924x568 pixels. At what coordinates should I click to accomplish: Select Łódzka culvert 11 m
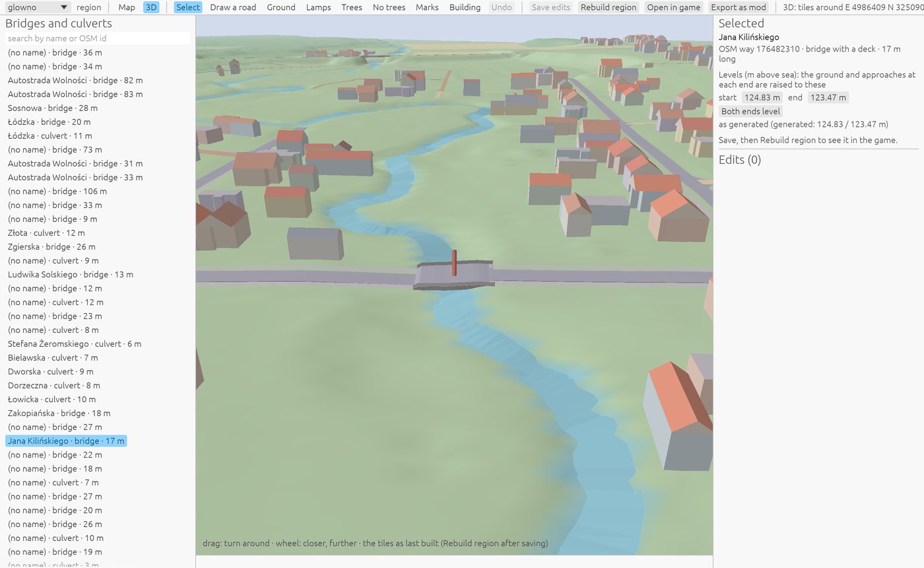[x=50, y=136]
